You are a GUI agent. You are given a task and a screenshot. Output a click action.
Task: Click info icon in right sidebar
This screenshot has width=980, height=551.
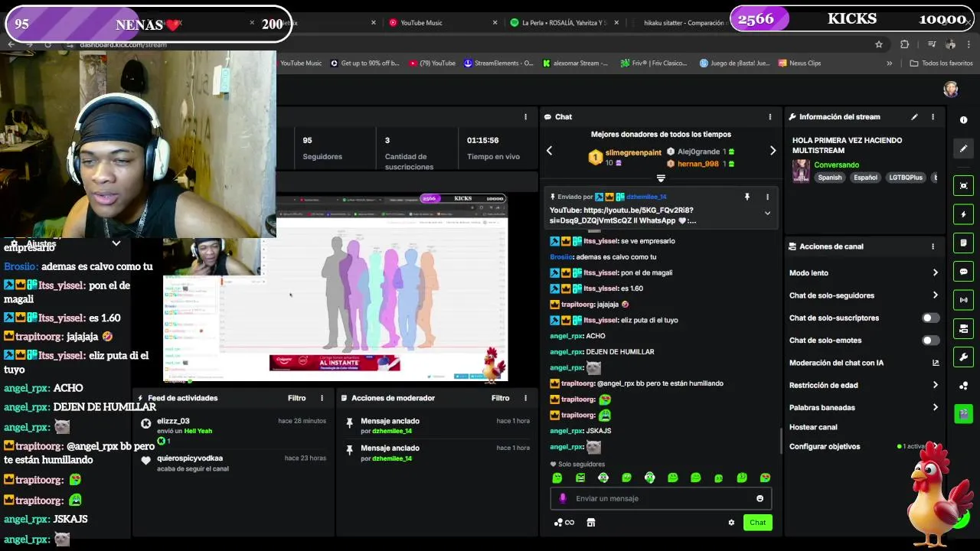tap(964, 120)
